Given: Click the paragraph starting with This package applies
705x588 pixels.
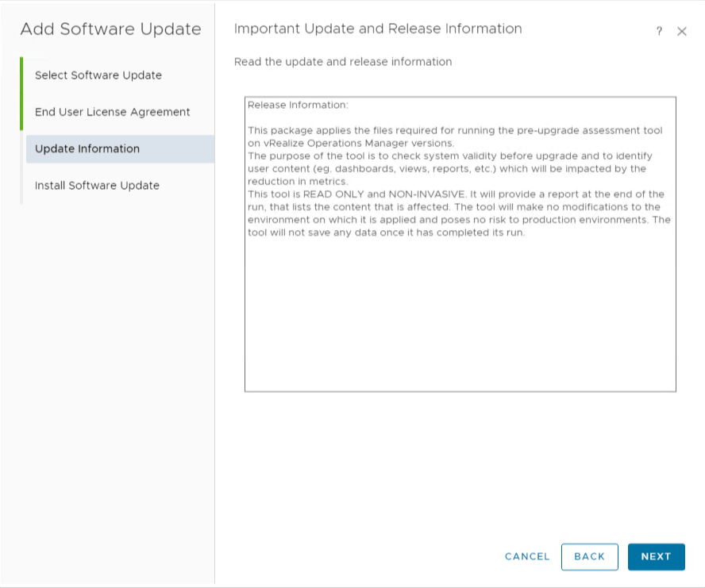Looking at the screenshot, I should (455, 136).
